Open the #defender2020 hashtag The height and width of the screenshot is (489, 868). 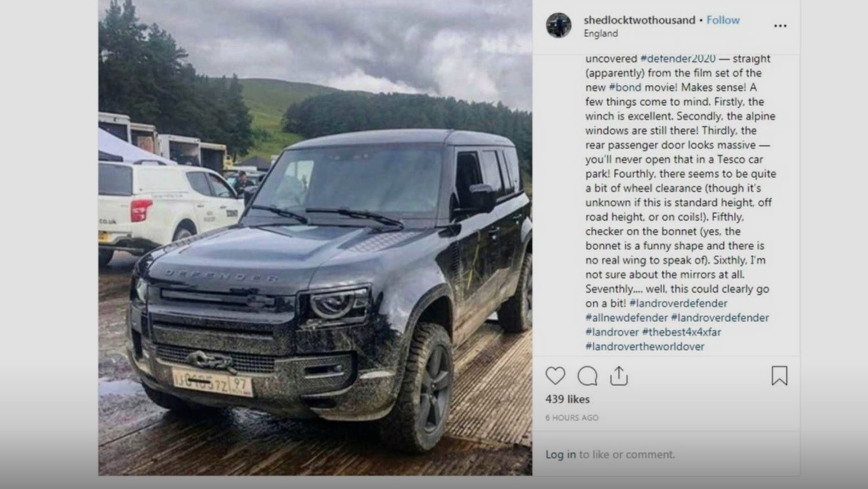pyautogui.click(x=678, y=59)
